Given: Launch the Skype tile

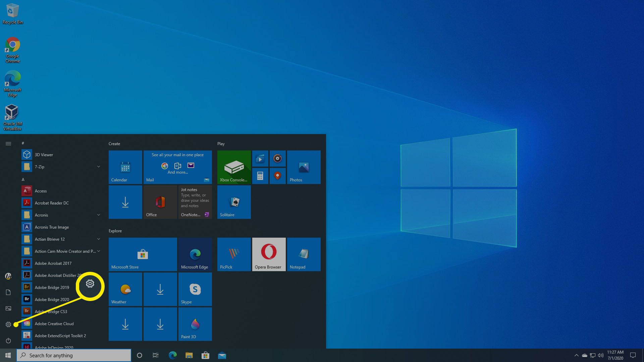Looking at the screenshot, I should coord(195,289).
